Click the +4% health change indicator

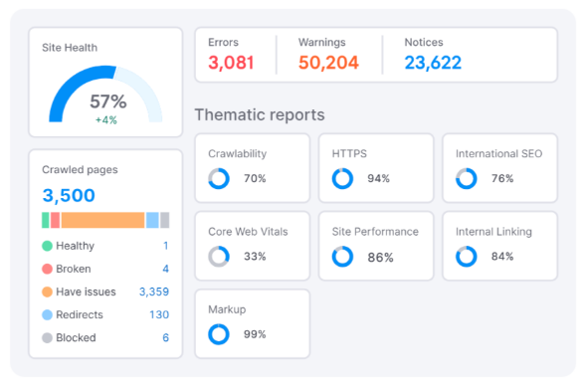click(x=106, y=120)
